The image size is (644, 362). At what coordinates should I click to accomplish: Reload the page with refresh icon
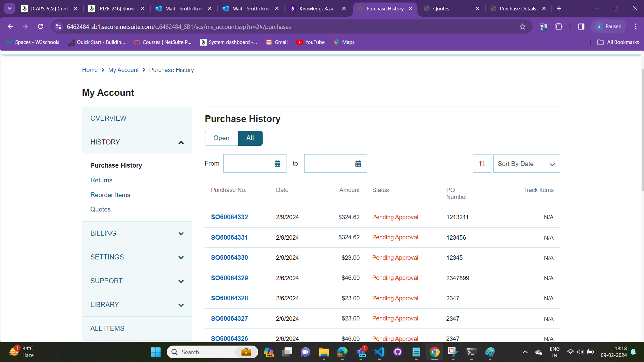41,26
